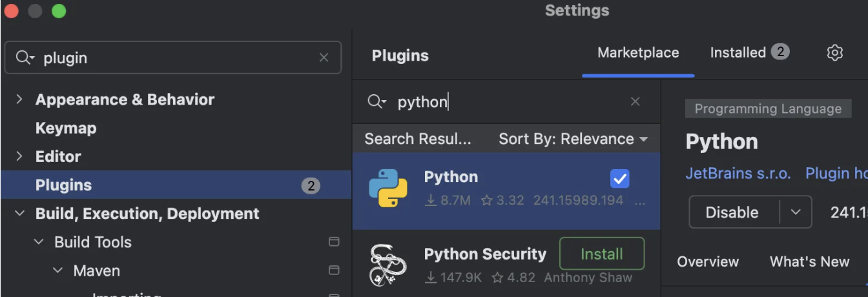The height and width of the screenshot is (297, 868).
Task: Expand the Editor settings node
Action: (x=19, y=156)
